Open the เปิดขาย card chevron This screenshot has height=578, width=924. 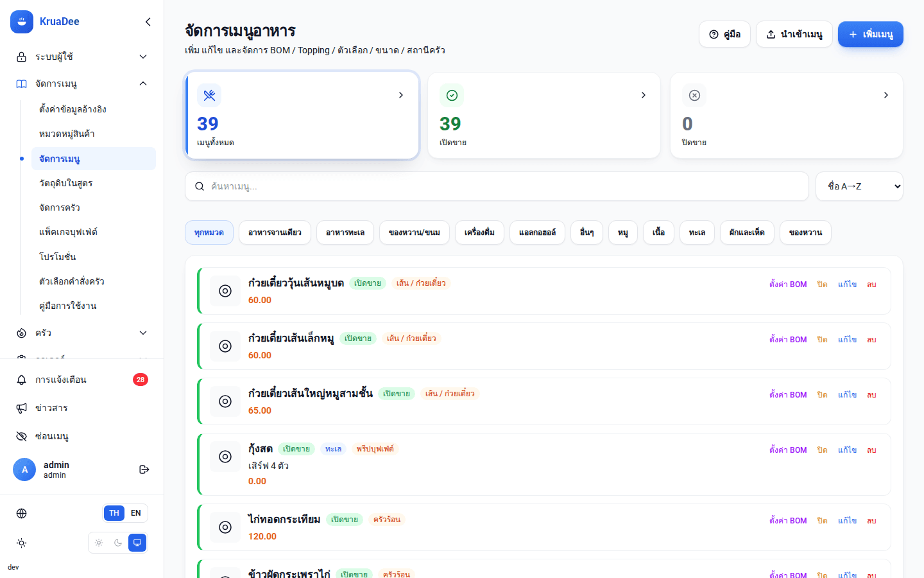pyautogui.click(x=644, y=95)
